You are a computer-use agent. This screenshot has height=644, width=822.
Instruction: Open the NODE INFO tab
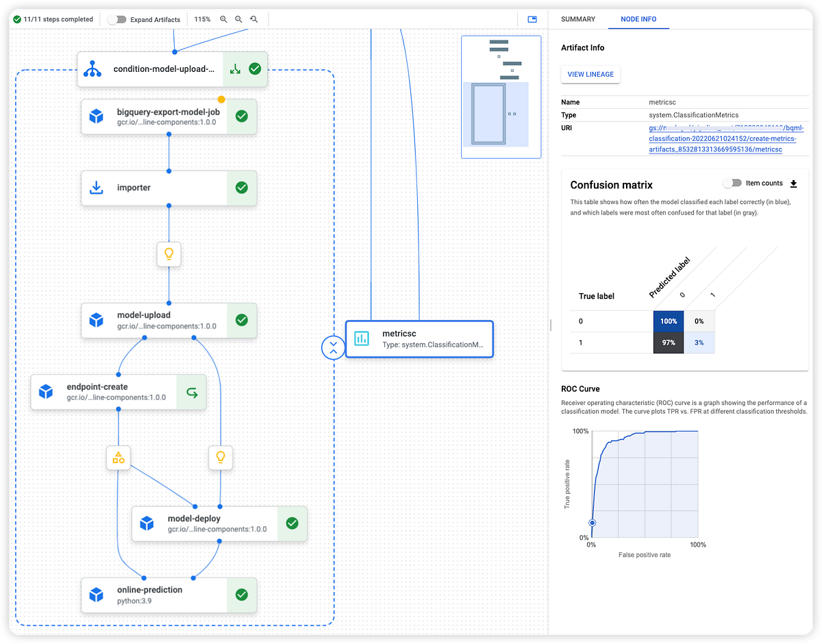[x=638, y=19]
